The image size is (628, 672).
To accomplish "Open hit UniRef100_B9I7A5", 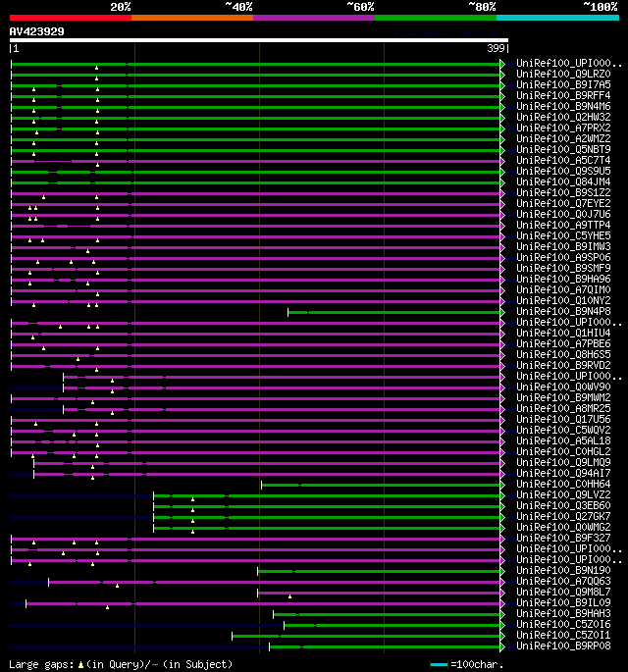I will tap(563, 84).
